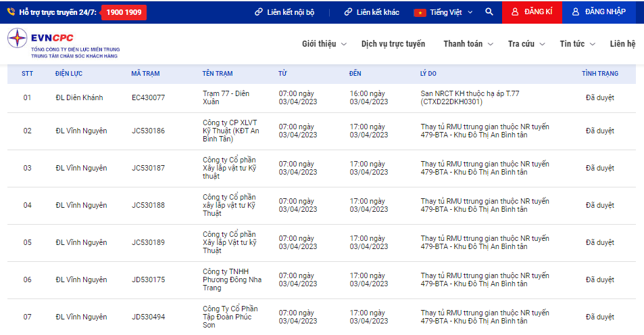The image size is (644, 335).
Task: Open Dịch vụ trực tuyến menu item
Action: (x=393, y=44)
